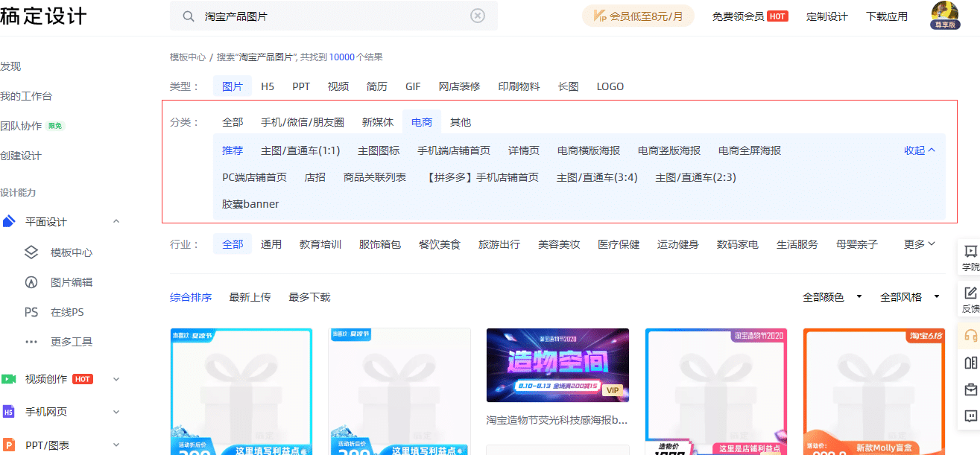Click the mailbox icon on right bar
This screenshot has height=455, width=980.
[x=970, y=389]
